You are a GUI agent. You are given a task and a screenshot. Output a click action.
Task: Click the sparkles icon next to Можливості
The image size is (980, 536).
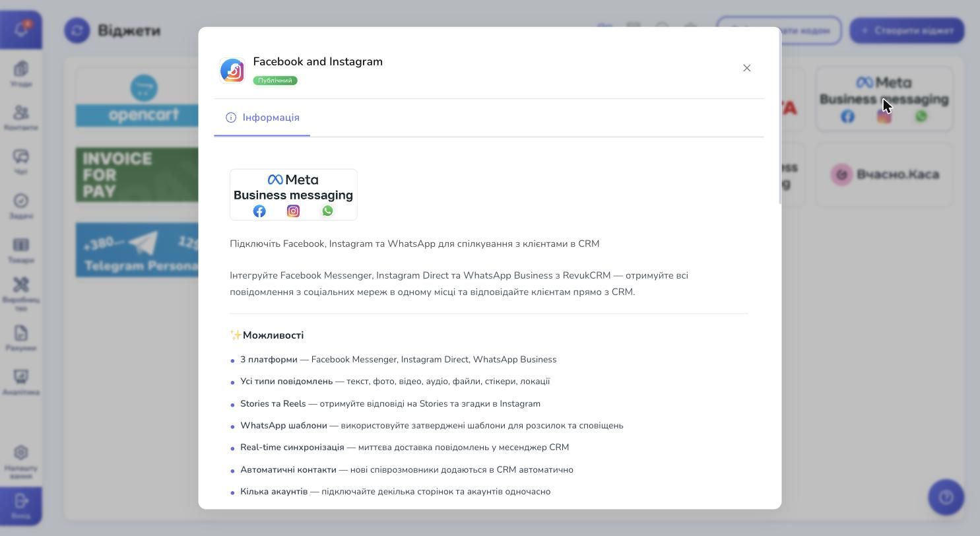point(236,335)
